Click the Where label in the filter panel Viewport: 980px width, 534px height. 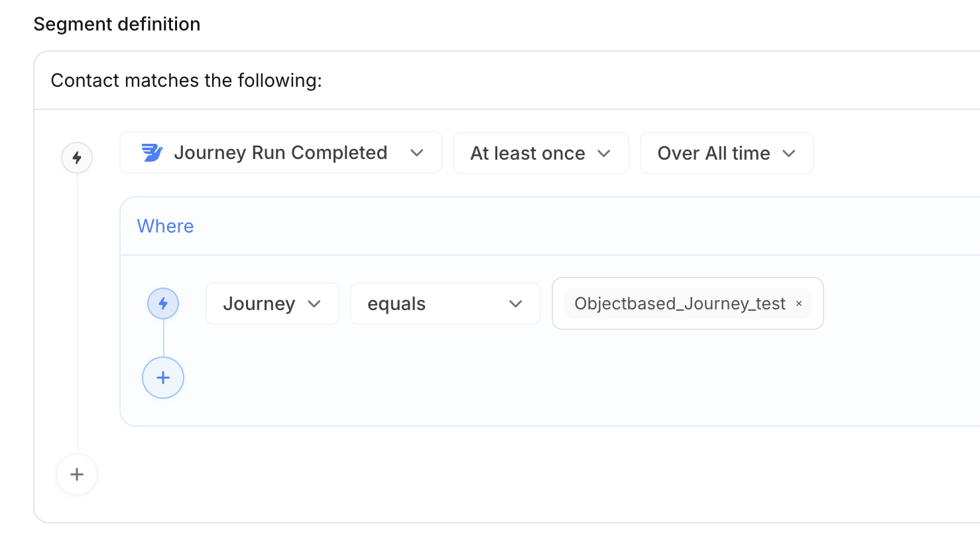point(165,226)
